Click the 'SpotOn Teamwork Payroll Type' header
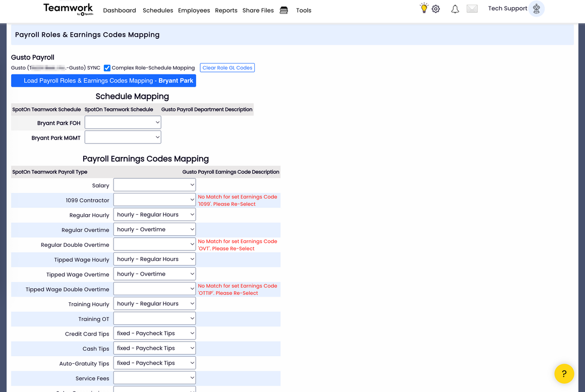 click(49, 172)
